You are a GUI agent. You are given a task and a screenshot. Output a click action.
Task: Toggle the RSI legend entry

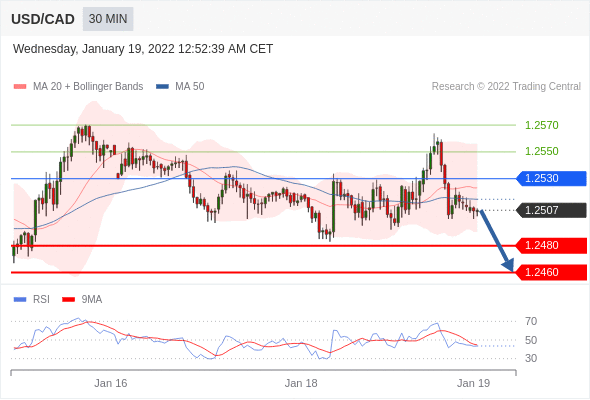pos(32,300)
